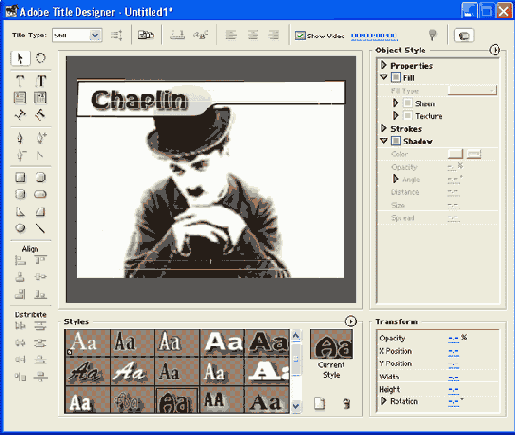Click the align left edges icon

[x=20, y=260]
